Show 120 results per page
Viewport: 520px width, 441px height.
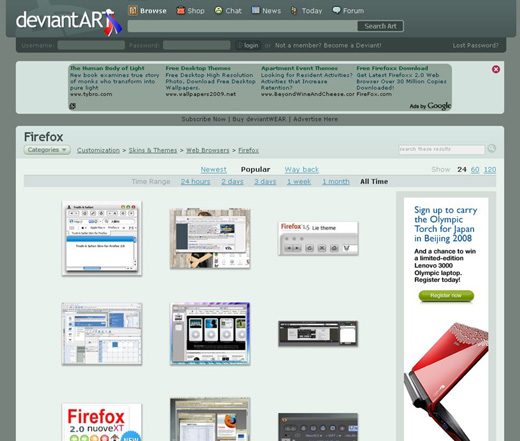click(490, 169)
